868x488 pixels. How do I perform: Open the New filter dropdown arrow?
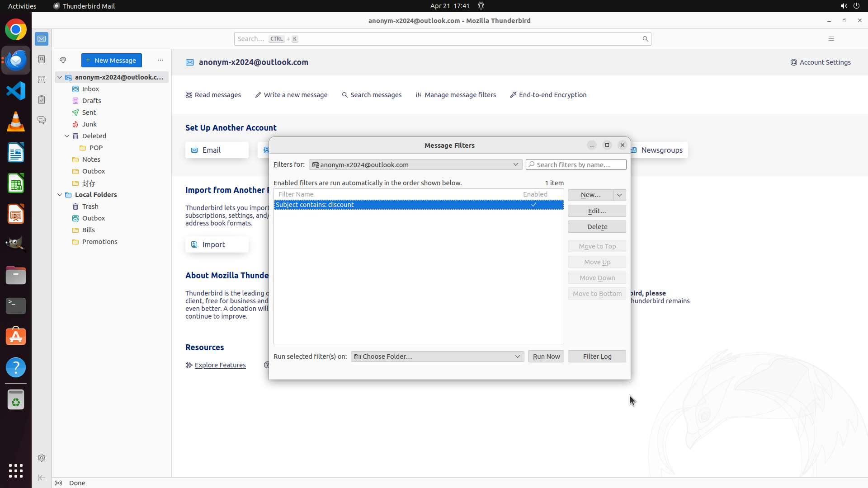[619, 195]
